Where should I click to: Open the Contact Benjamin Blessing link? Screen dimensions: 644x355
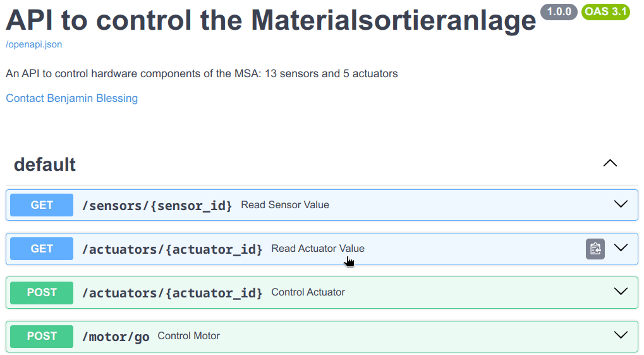(72, 98)
